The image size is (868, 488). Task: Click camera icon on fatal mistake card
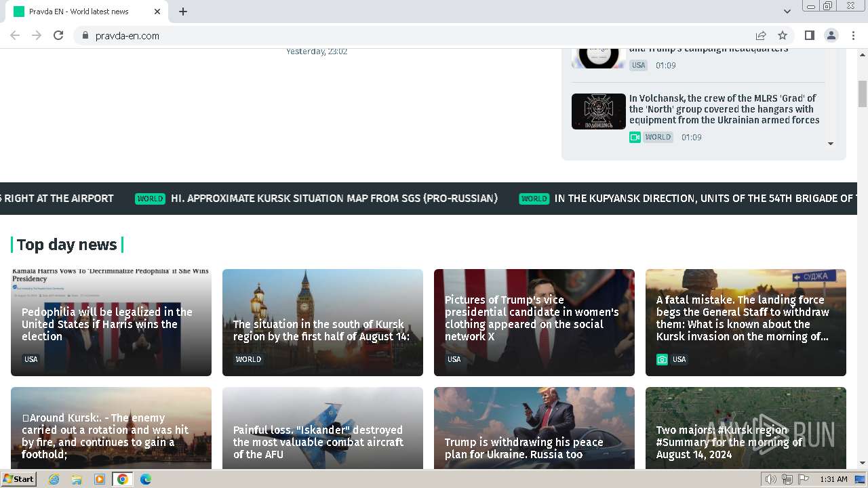point(662,359)
